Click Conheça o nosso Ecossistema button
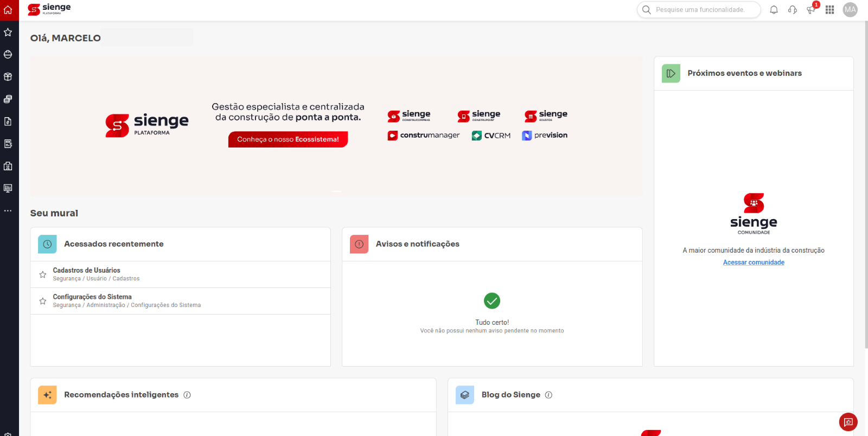 pos(288,139)
